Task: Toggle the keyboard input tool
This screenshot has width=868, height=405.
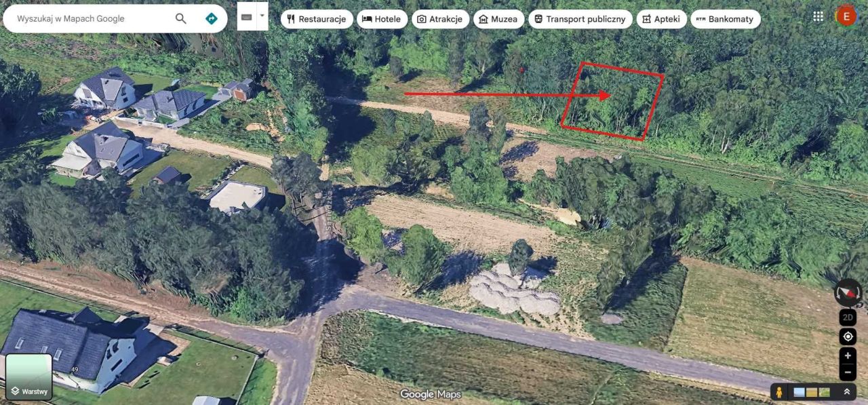Action: pyautogui.click(x=247, y=17)
